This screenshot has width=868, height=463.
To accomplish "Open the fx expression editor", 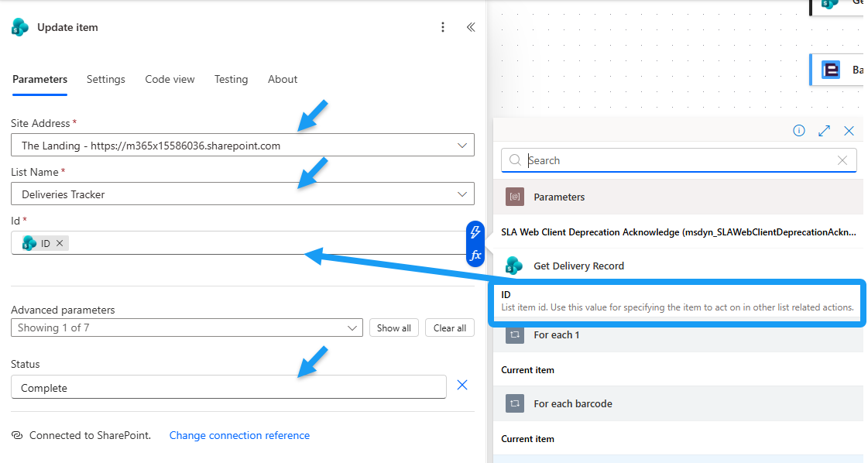I will [475, 256].
